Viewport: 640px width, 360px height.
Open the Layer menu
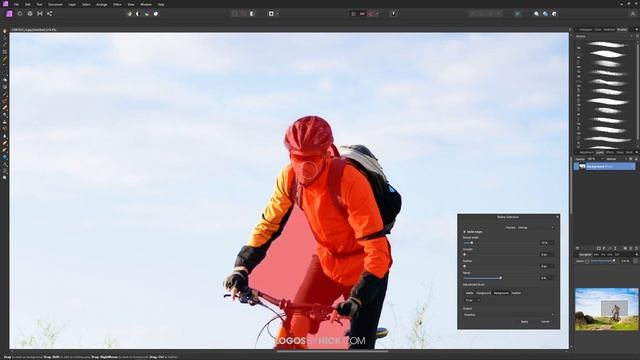72,4
